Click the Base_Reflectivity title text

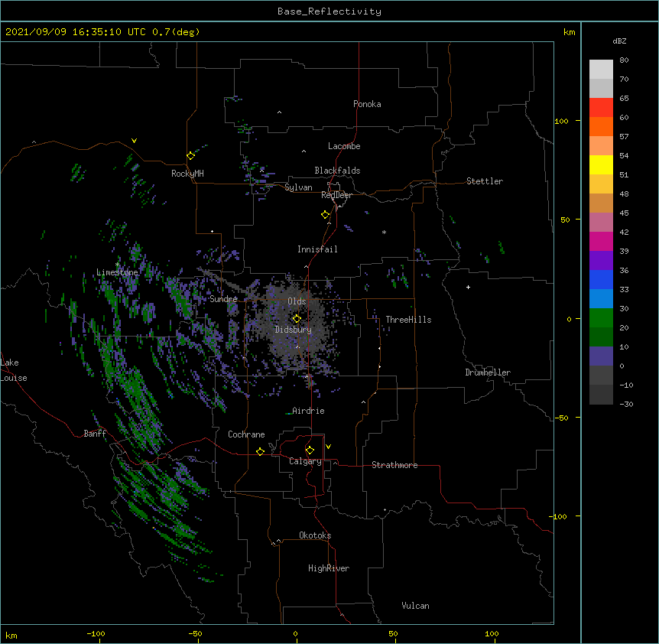[x=329, y=11]
